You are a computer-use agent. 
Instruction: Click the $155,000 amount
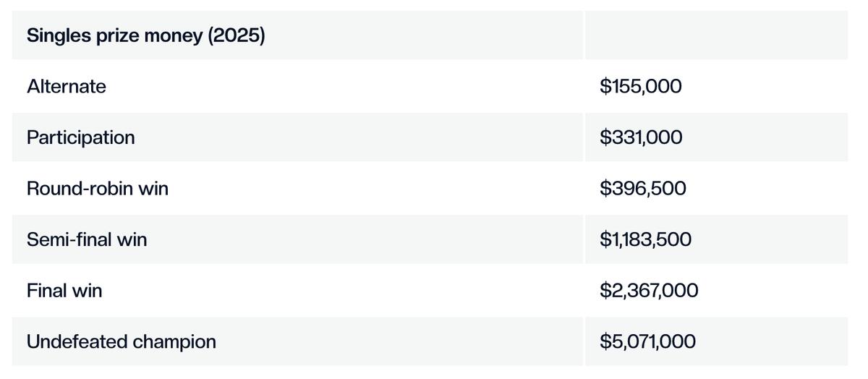(640, 87)
